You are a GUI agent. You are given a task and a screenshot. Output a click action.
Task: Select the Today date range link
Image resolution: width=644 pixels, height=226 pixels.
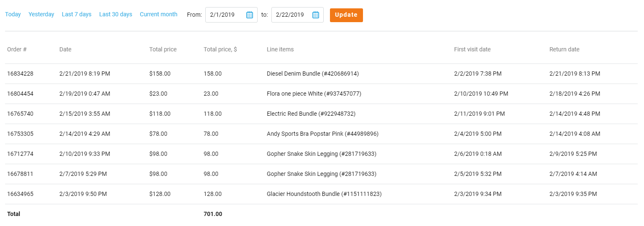pos(13,15)
